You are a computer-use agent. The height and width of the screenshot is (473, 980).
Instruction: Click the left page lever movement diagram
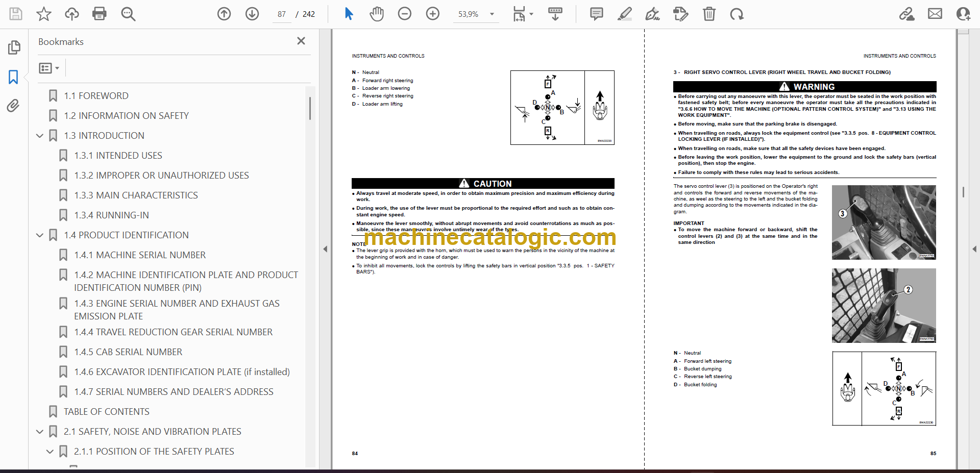(x=562, y=108)
